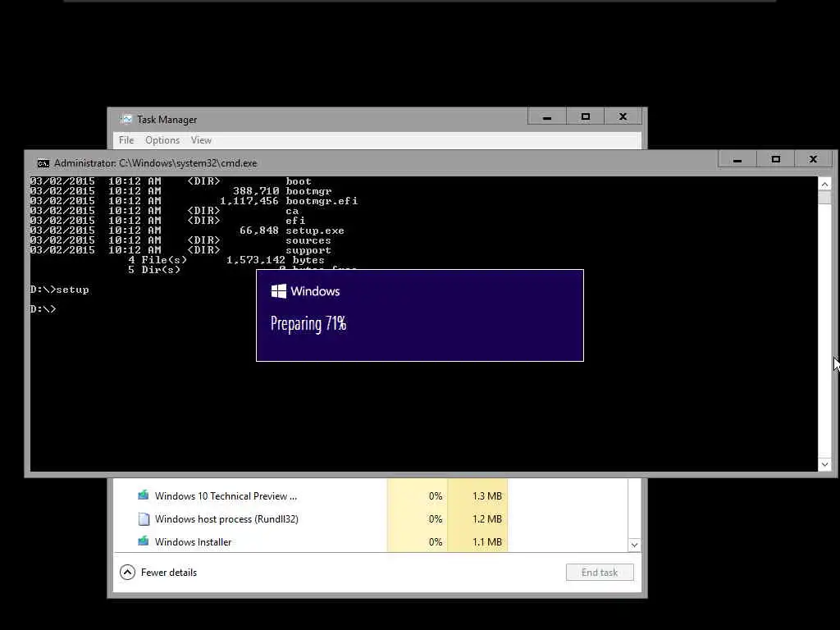This screenshot has height=630, width=840.
Task: Click the scroll down arrow in Task Manager list
Action: coord(634,545)
